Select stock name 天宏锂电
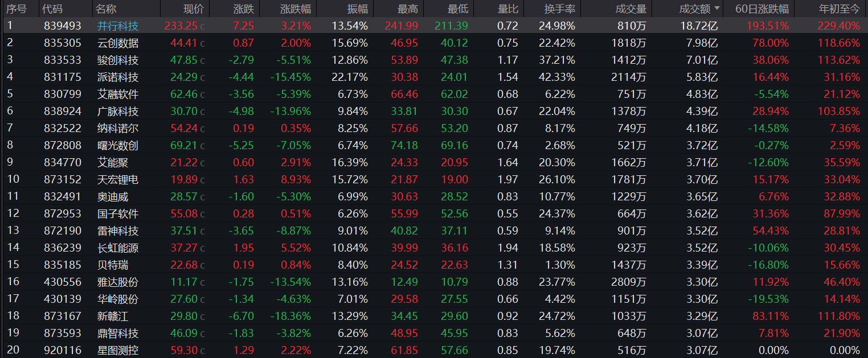Image resolution: width=868 pixels, height=358 pixels. point(118,179)
